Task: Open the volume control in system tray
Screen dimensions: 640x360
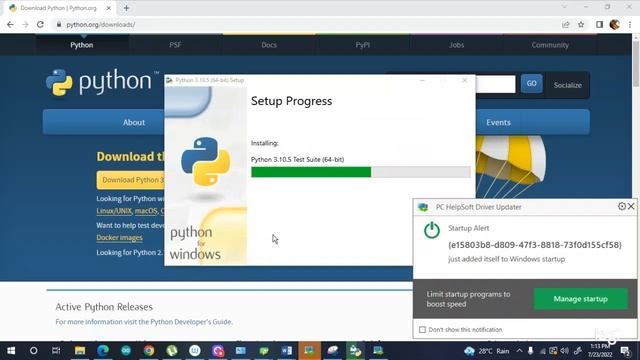Action: coord(564,351)
